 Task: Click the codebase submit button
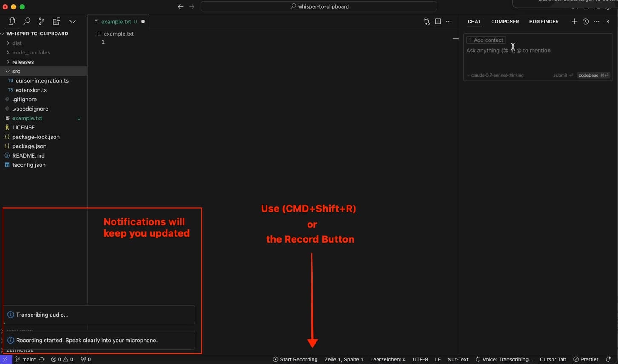pos(593,75)
